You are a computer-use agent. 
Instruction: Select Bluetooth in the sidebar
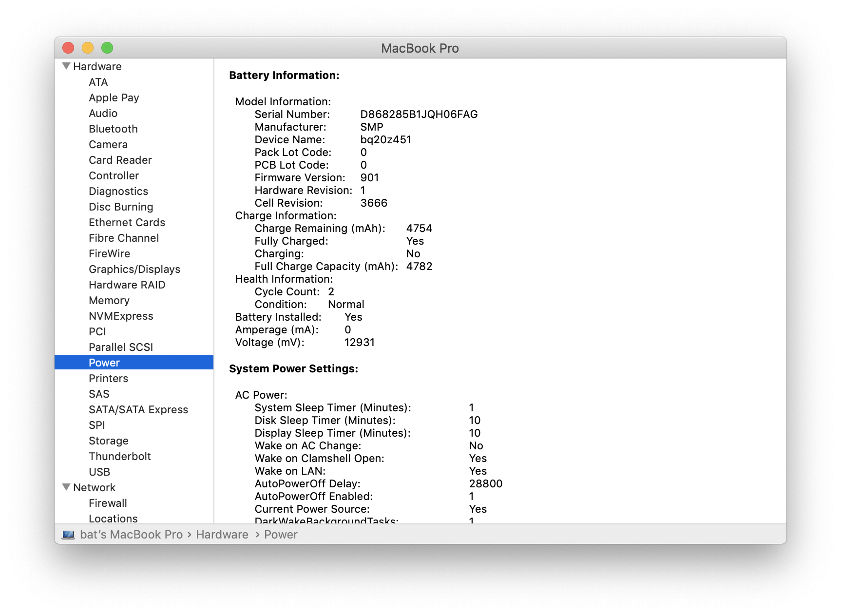113,129
